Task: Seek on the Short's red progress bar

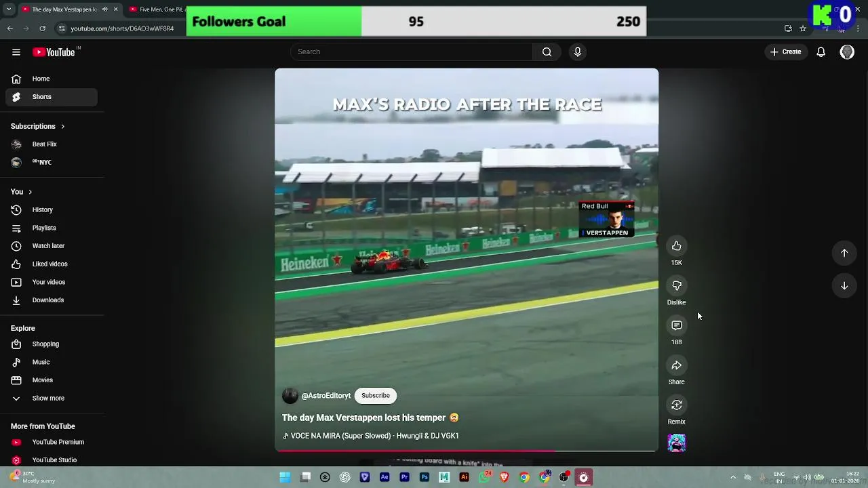Action: click(467, 450)
